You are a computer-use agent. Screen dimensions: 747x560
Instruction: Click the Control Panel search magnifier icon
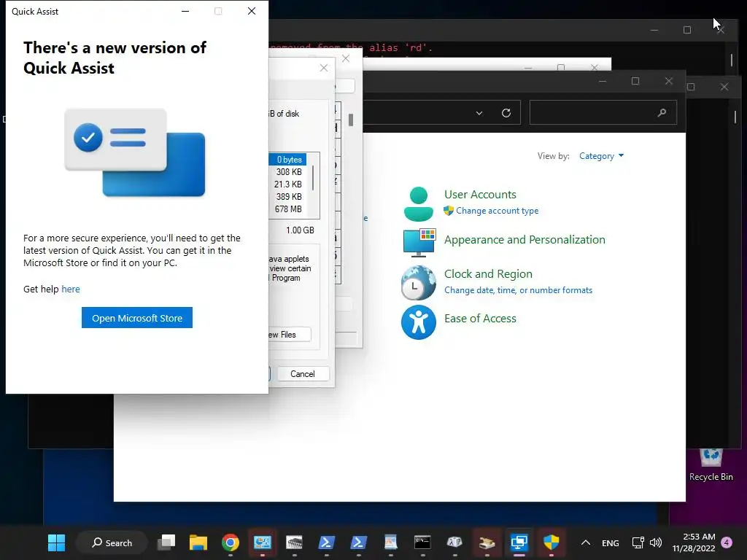(662, 112)
